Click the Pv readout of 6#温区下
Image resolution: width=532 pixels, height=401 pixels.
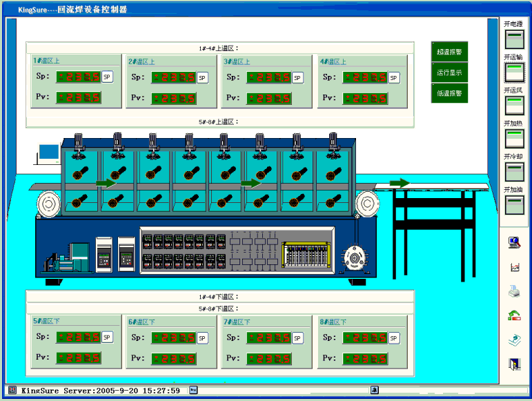click(x=174, y=358)
